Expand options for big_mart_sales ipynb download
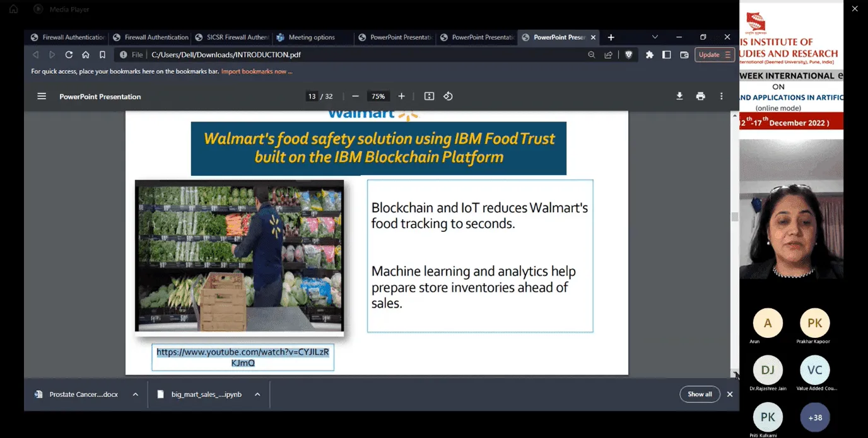Screen dimensions: 868x438 [x=257, y=395]
